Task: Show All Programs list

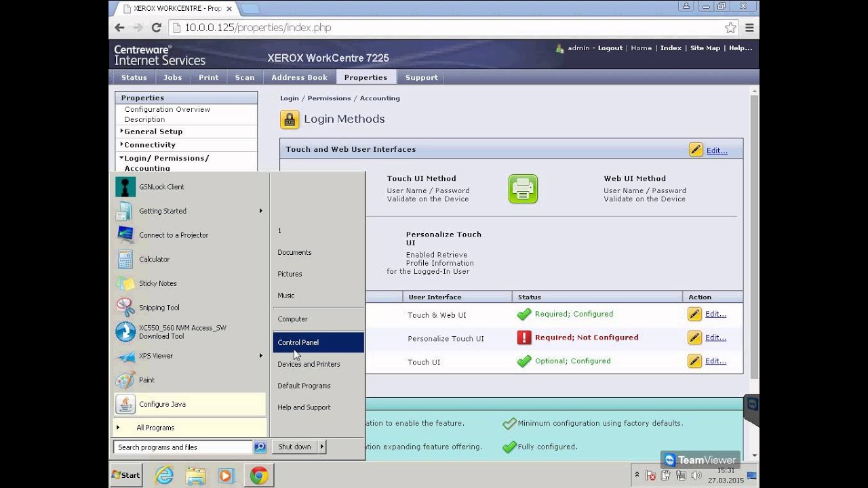Action: point(190,428)
